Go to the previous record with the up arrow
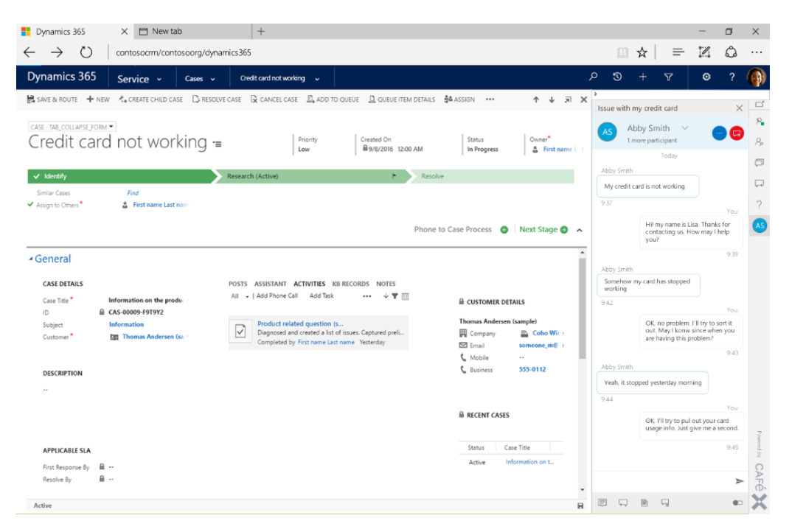Screen dimensions: 789x532 point(536,99)
